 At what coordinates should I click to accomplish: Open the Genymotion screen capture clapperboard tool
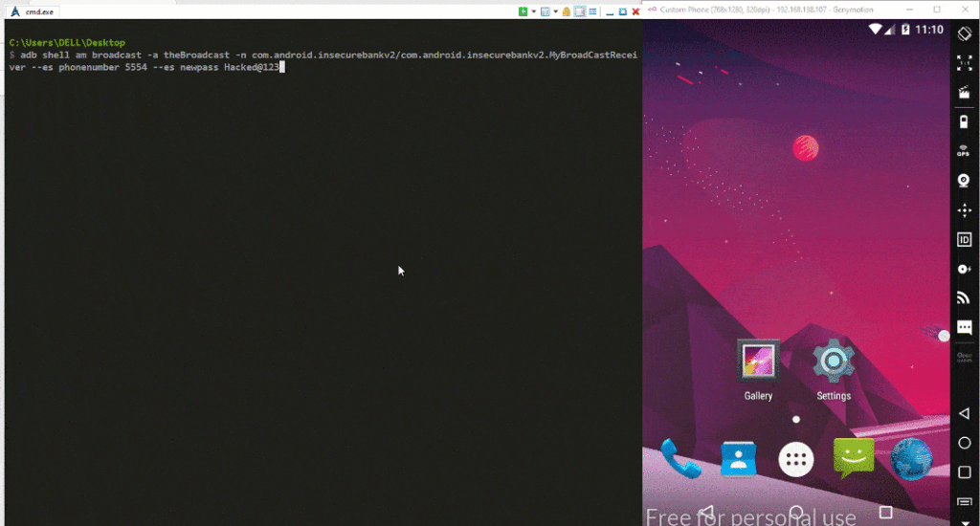(965, 93)
